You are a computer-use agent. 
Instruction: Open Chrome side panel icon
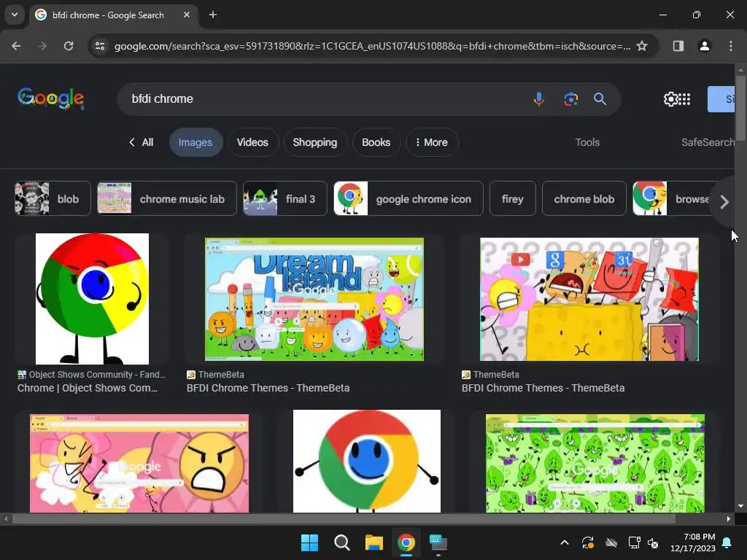pyautogui.click(x=678, y=46)
